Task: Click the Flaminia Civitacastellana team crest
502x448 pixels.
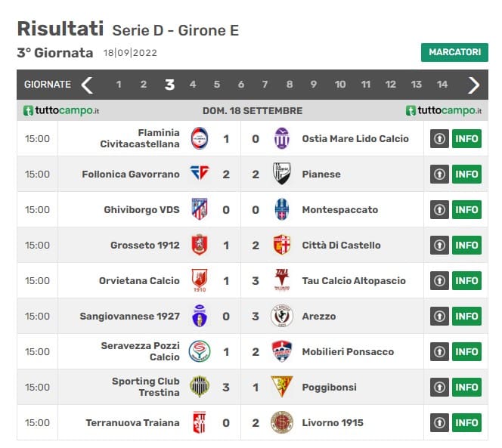Action: (x=199, y=138)
